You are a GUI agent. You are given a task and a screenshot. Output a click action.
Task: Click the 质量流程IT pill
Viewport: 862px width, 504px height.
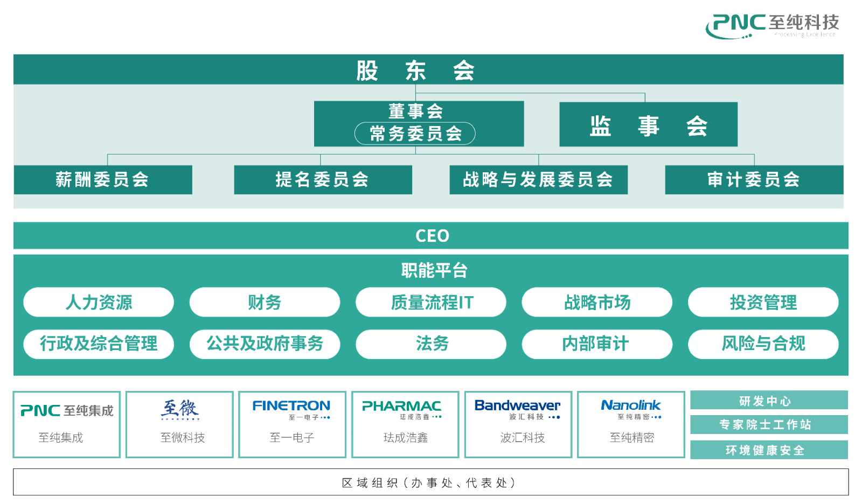(431, 302)
